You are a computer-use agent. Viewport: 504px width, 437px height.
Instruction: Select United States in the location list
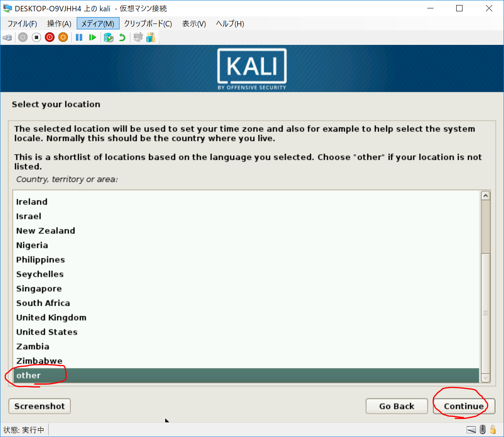click(47, 332)
